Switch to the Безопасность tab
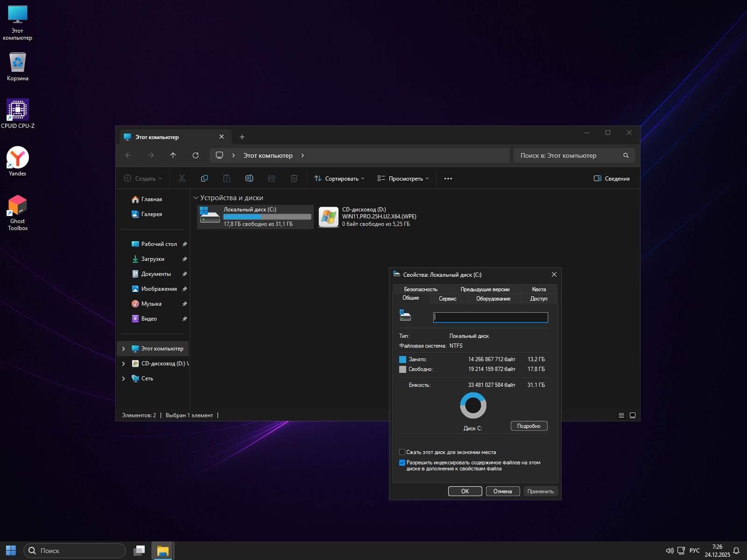This screenshot has height=560, width=747. coord(421,289)
